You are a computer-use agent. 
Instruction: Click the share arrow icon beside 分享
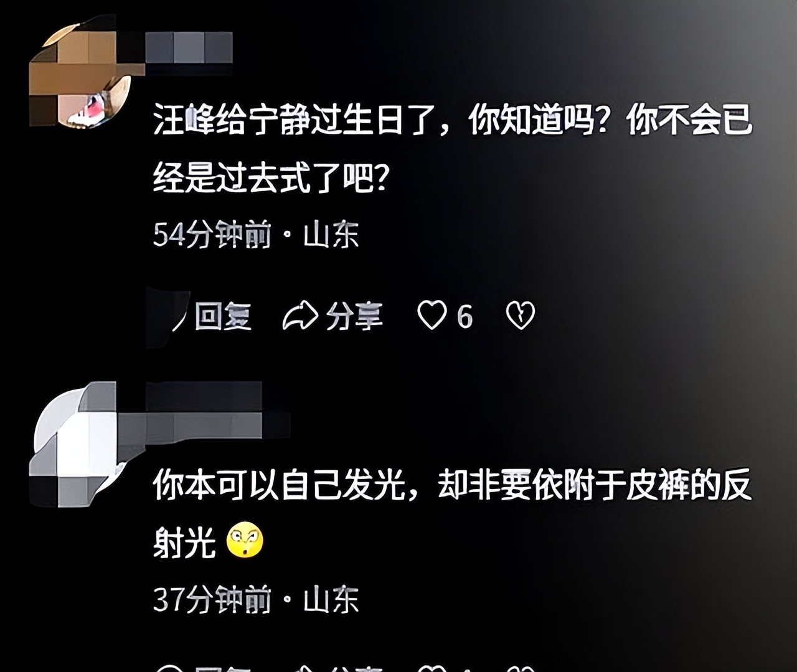300,315
